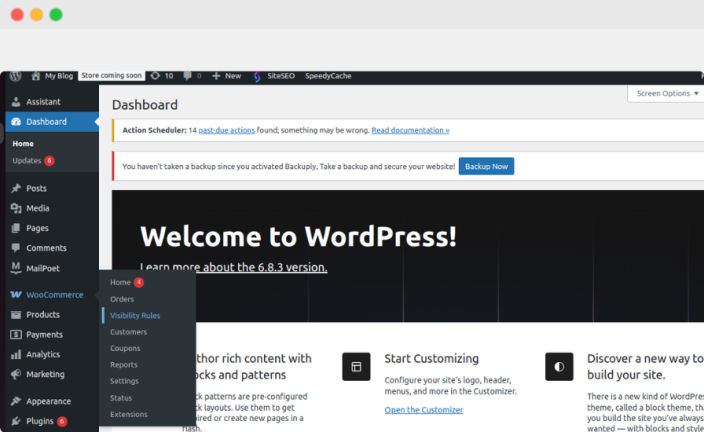Screen dimensions: 704x432
Task: Open the Appearance menu label
Action: tap(48, 401)
